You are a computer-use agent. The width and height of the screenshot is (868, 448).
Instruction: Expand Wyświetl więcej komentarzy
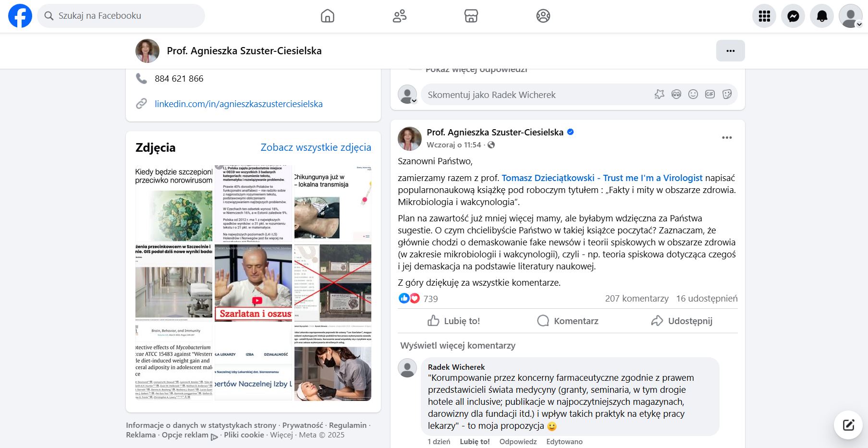tap(458, 345)
